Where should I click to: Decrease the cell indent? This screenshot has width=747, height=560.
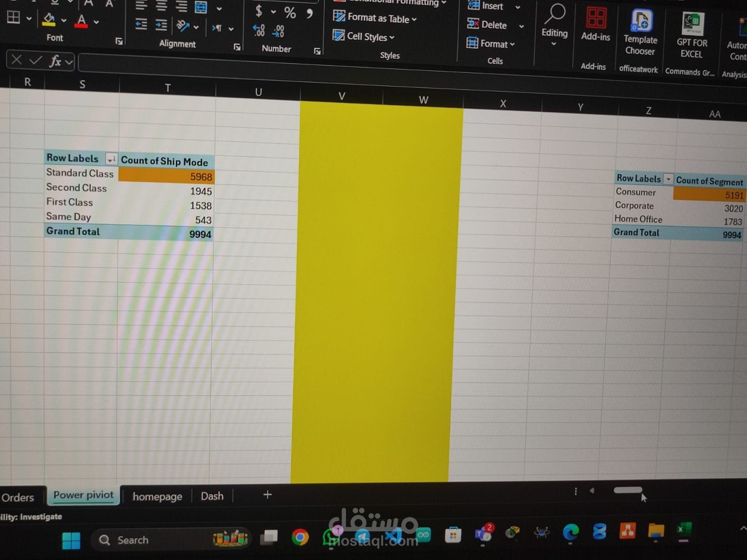click(141, 24)
